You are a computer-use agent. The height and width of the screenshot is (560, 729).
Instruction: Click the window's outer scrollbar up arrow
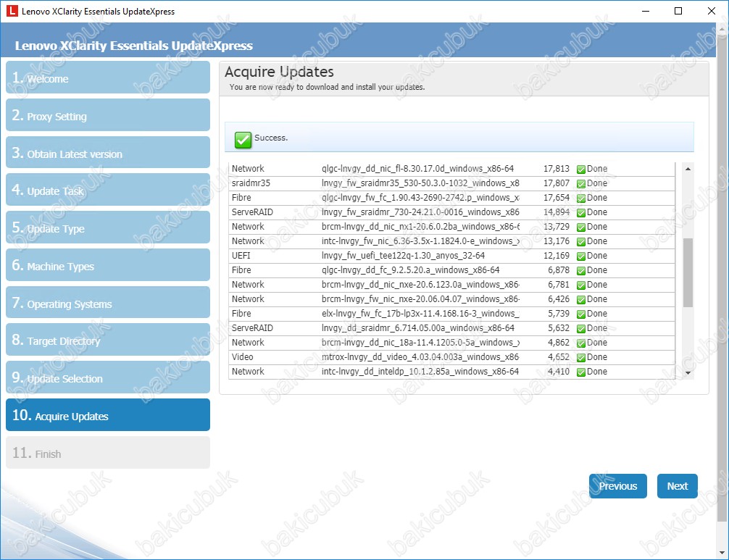pos(722,29)
